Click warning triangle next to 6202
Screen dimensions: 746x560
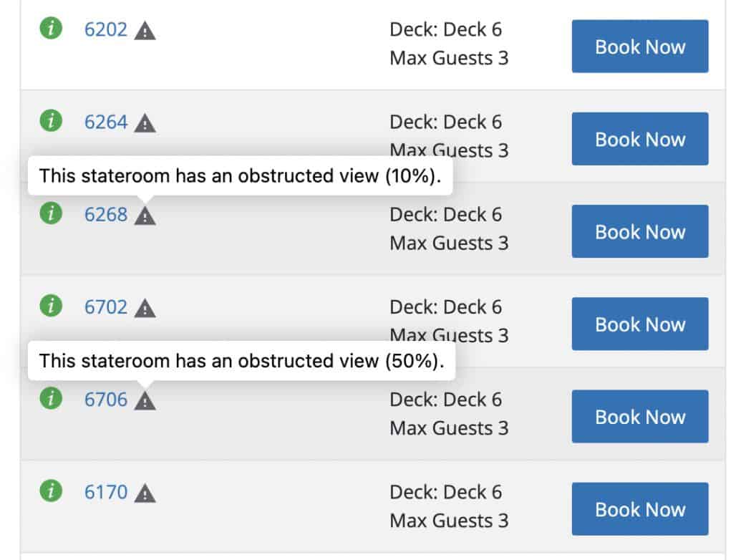145,31
